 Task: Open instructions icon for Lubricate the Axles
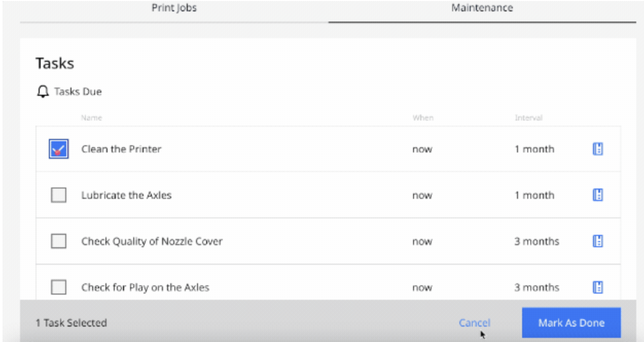pyautogui.click(x=598, y=195)
